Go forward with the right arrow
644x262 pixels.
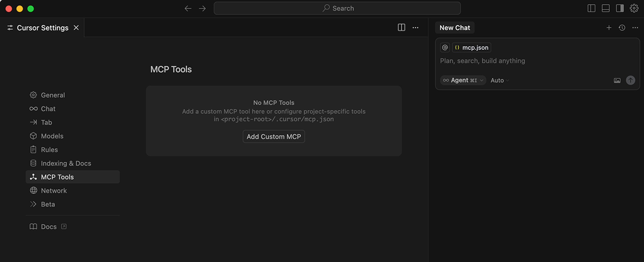coord(202,8)
